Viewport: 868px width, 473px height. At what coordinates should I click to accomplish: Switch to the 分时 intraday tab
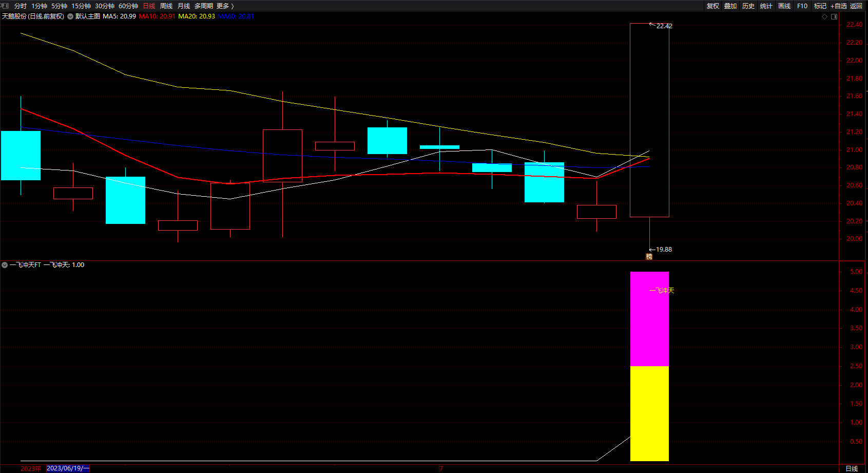click(x=21, y=6)
